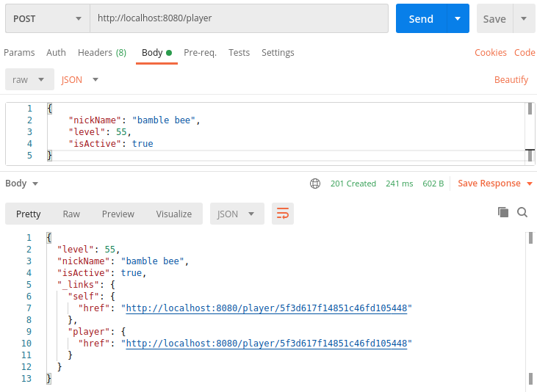
Task: Click the globe network icon
Action: [x=315, y=184]
